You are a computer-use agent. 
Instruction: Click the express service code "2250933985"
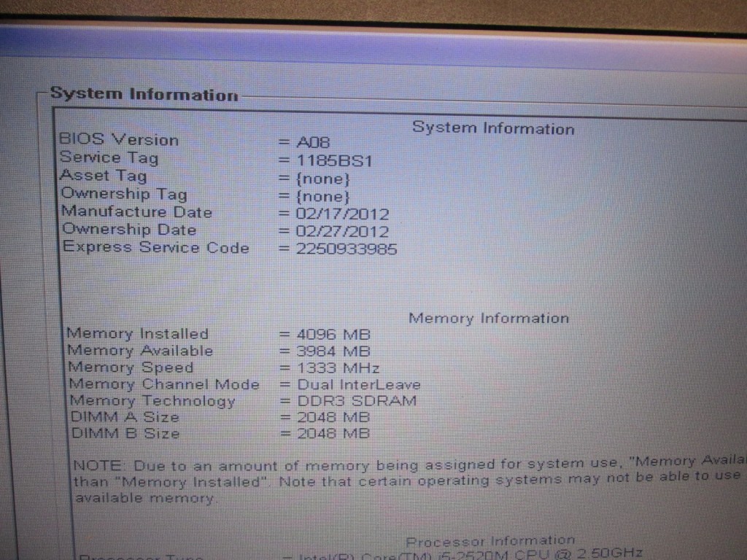point(347,249)
